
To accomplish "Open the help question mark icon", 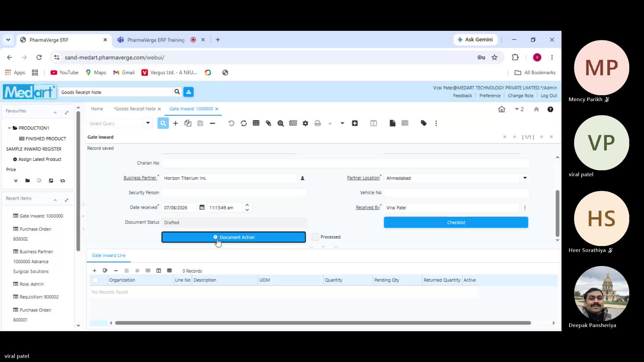I will 550,109.
